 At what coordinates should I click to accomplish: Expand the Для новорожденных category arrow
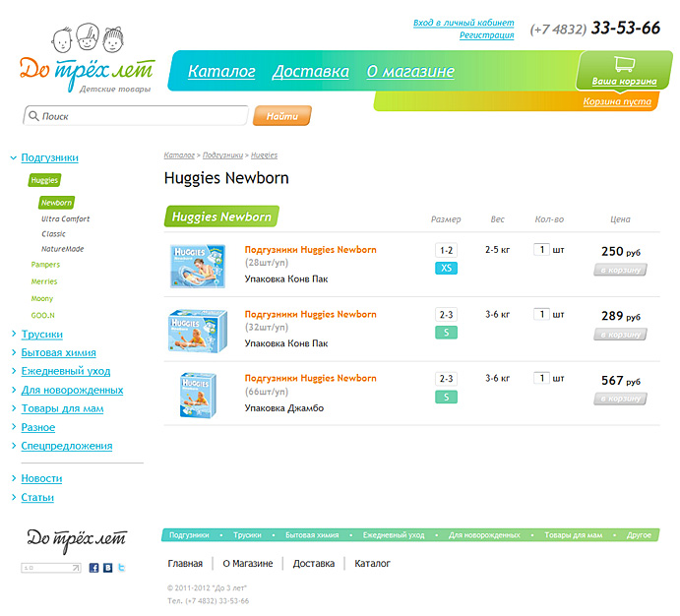point(14,390)
